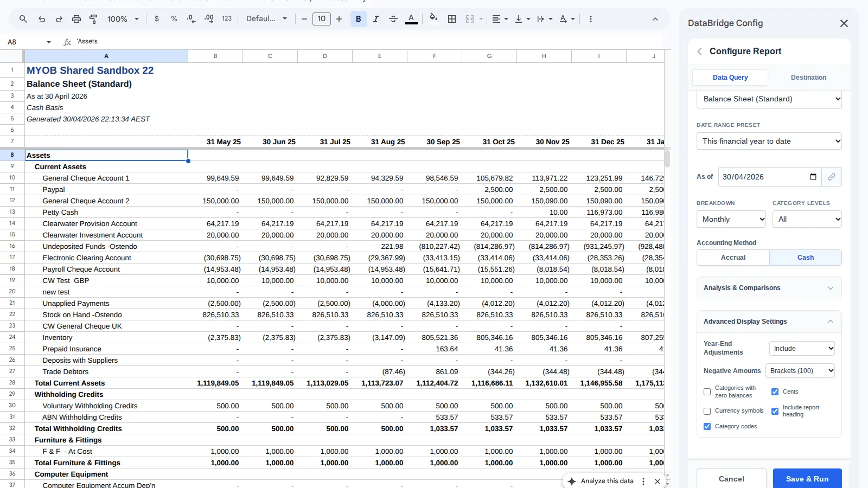Open the horizontal align dropdown
The image size is (868, 488).
click(x=500, y=19)
